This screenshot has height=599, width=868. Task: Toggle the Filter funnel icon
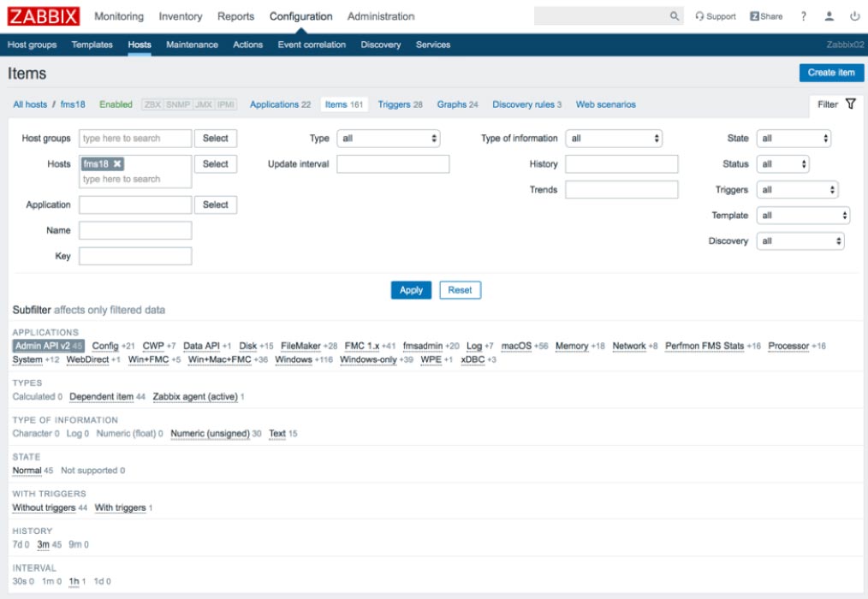(x=851, y=104)
